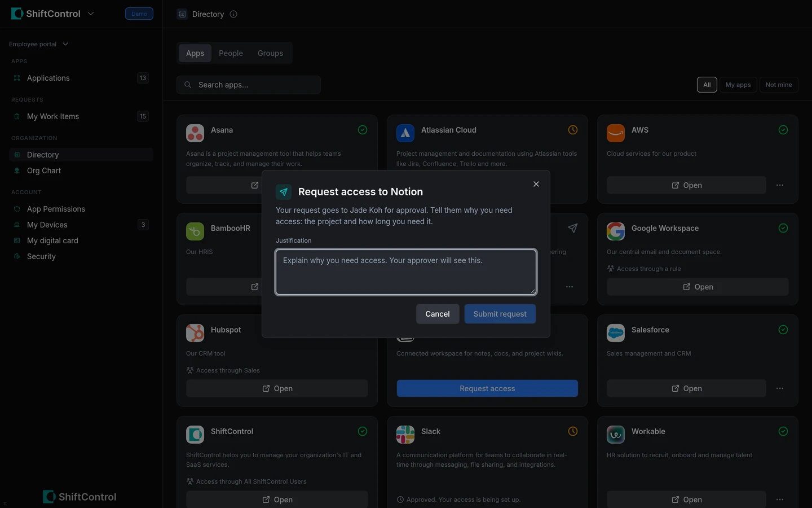Open My Devices in sidebar
This screenshot has height=508, width=812.
pos(81,225)
